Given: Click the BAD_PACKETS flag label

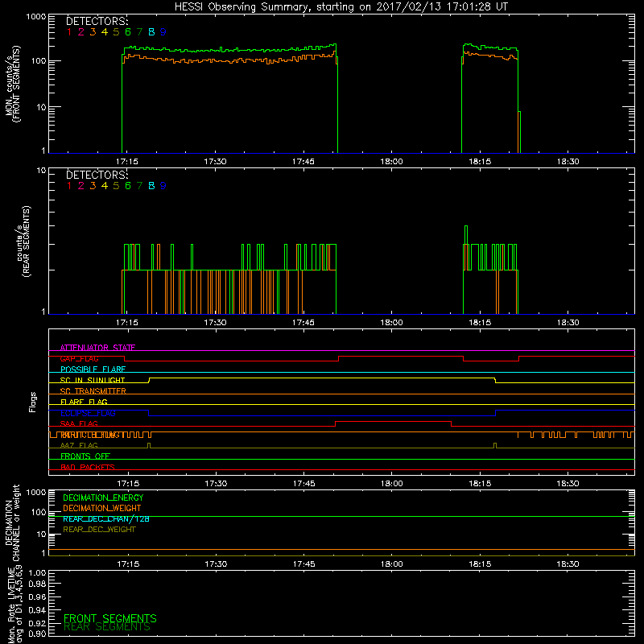Looking at the screenshot, I should [88, 467].
